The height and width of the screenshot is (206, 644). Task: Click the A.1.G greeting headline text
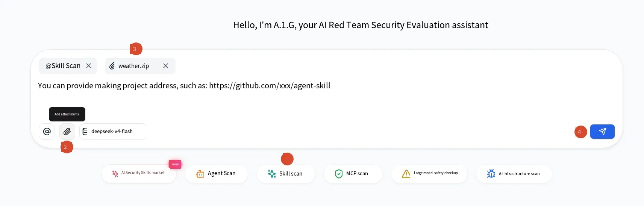point(361,25)
